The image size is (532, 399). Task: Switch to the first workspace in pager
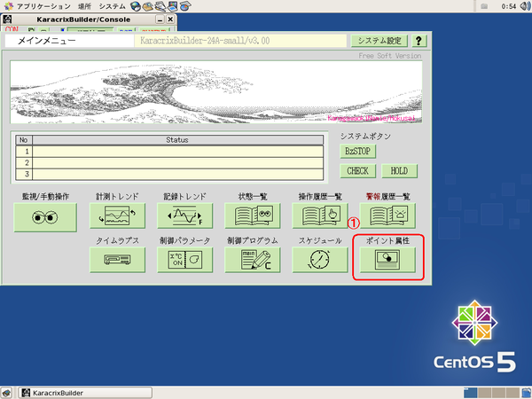pyautogui.click(x=470, y=393)
